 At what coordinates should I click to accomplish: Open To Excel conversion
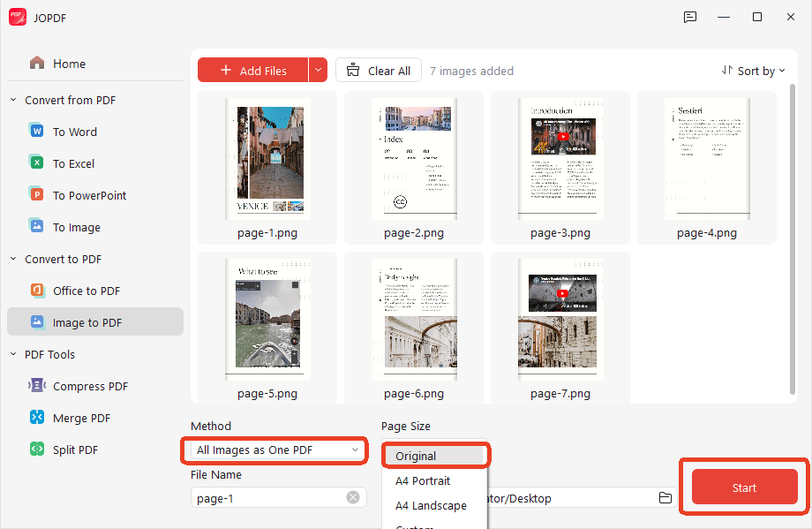[x=95, y=163]
